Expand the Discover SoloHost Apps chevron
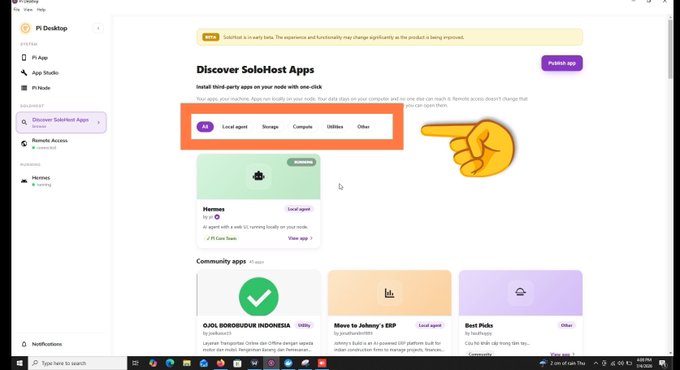This screenshot has height=370, width=680. click(x=98, y=123)
